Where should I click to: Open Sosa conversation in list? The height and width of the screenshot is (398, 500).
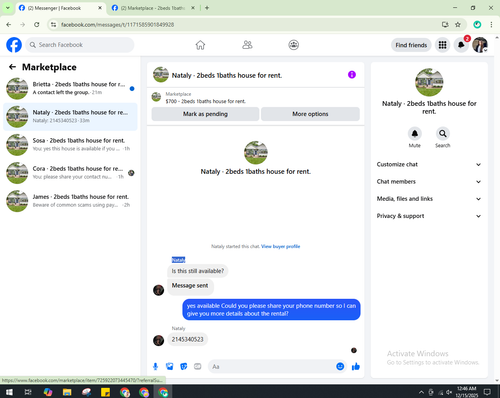pyautogui.click(x=70, y=145)
